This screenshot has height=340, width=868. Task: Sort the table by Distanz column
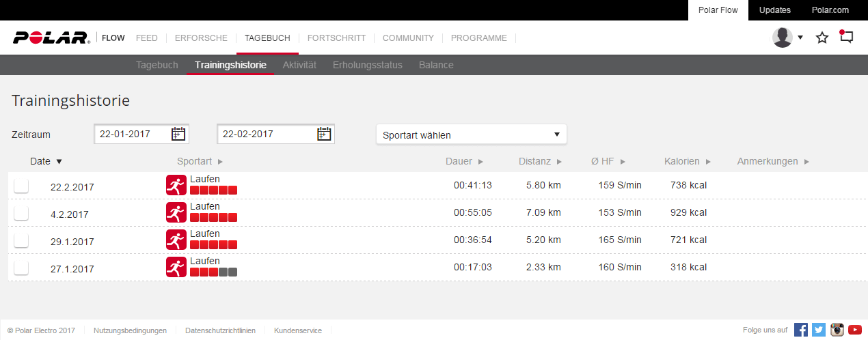click(540, 162)
